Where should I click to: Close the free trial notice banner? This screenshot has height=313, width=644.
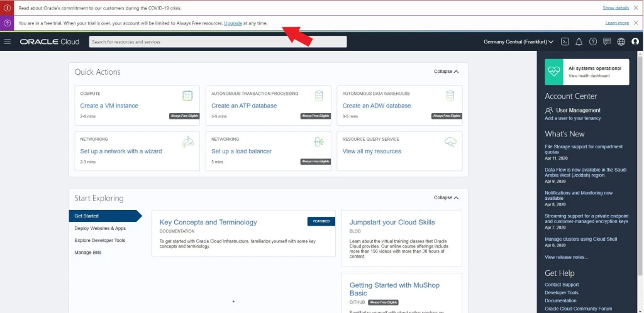click(636, 23)
